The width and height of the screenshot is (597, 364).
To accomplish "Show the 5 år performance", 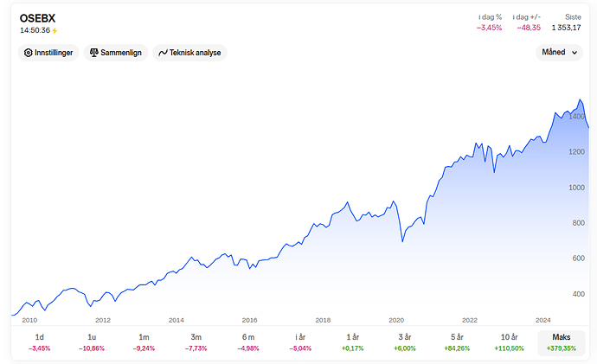I will click(457, 342).
